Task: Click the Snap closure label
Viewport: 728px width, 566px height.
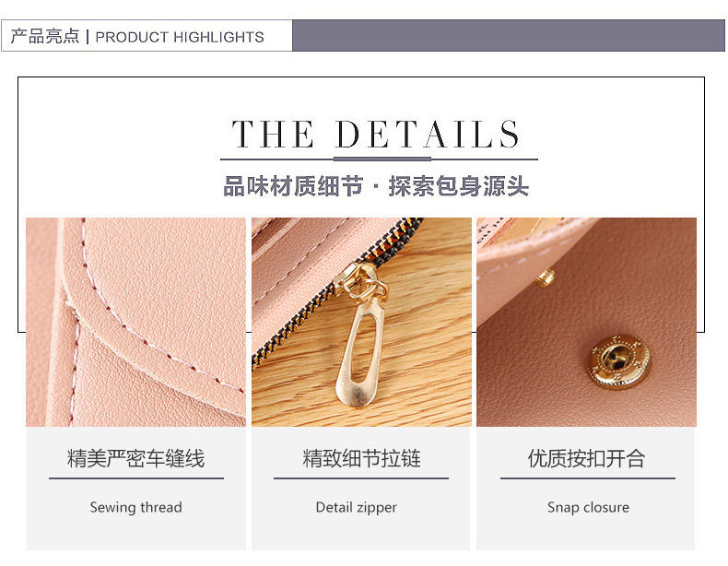Action: 588,507
